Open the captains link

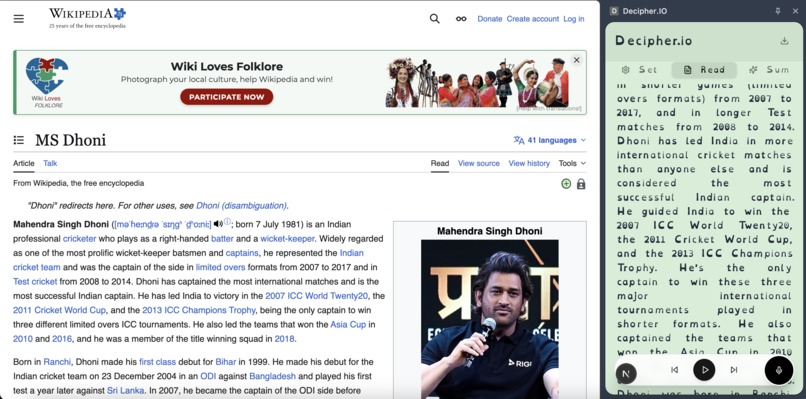(x=242, y=253)
